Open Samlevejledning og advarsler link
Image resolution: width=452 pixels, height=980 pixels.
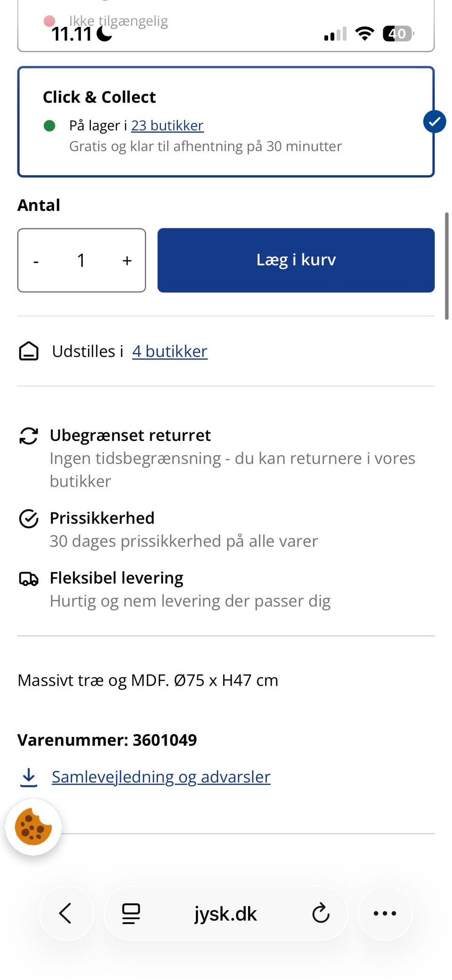[x=161, y=777]
